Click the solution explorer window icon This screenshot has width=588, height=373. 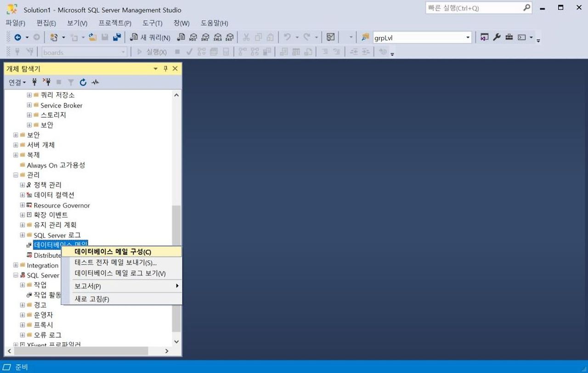click(x=484, y=38)
